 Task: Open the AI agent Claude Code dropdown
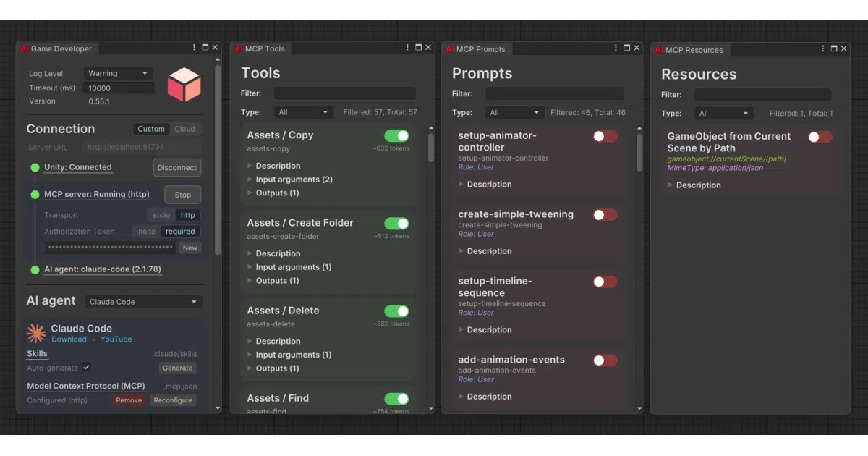tap(143, 302)
